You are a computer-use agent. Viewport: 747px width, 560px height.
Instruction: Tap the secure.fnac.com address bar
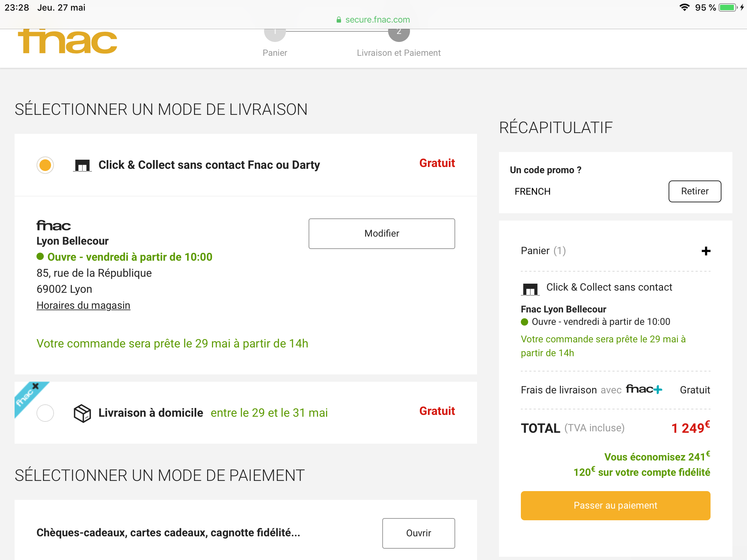pyautogui.click(x=378, y=20)
